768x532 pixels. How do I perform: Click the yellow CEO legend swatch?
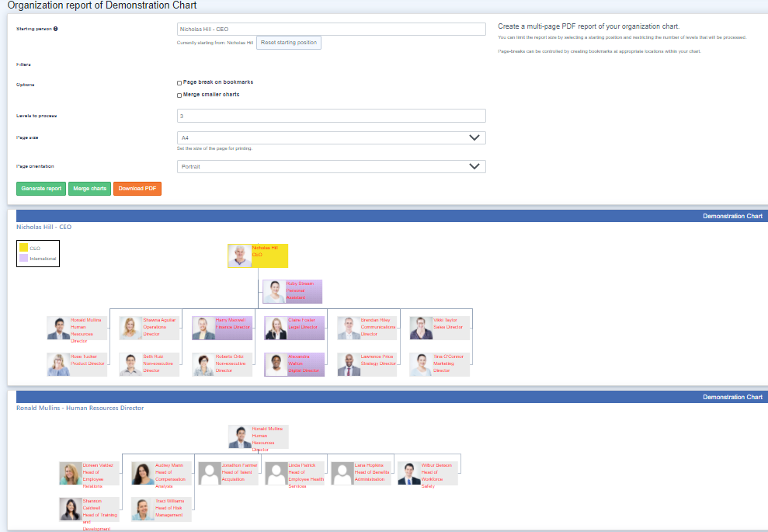23,248
